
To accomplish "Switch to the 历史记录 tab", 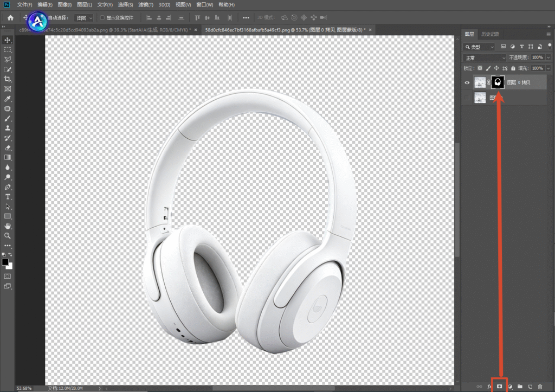I will click(x=490, y=34).
